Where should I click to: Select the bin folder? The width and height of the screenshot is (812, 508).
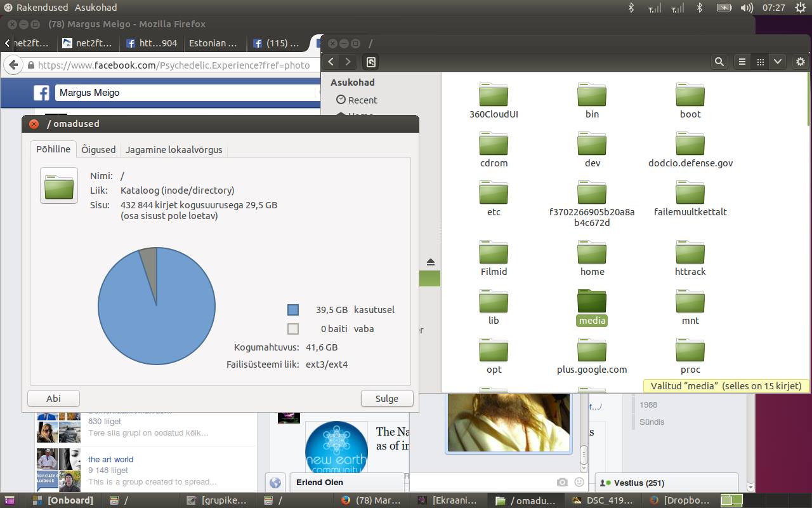[592, 101]
